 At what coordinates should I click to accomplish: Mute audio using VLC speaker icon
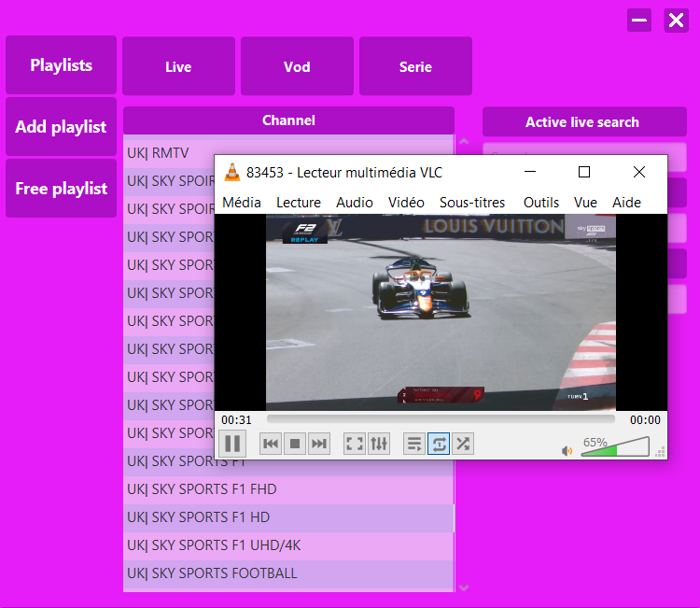567,451
